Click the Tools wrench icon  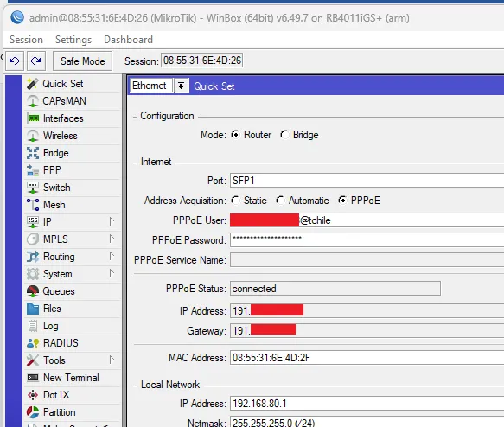coord(33,360)
